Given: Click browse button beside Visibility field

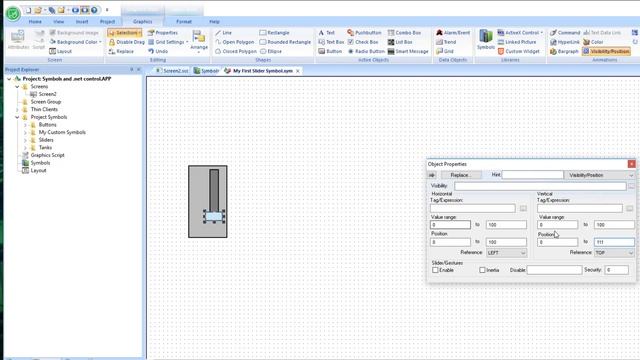Looking at the screenshot, I should (631, 186).
